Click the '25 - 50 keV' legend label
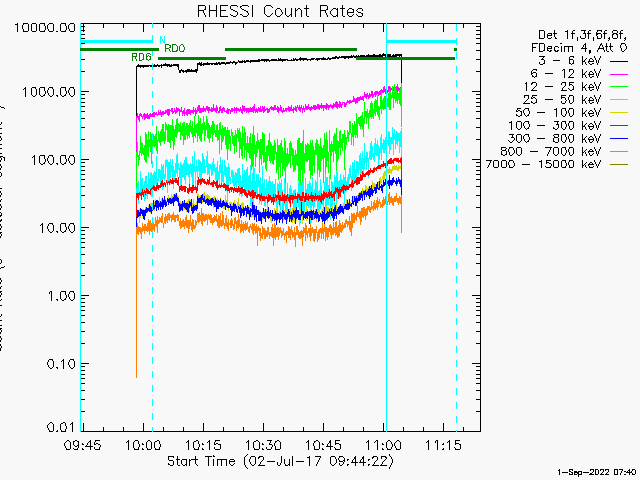Viewport: 640px width, 480px height. (x=562, y=100)
